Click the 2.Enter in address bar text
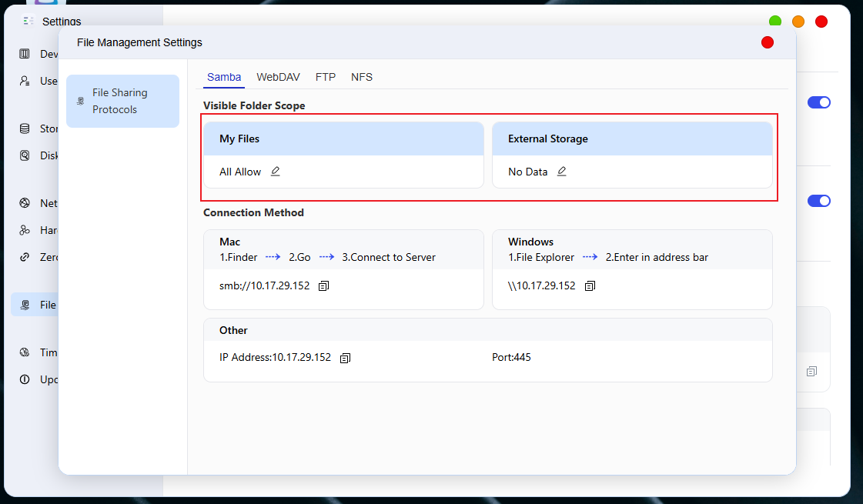 (x=657, y=258)
